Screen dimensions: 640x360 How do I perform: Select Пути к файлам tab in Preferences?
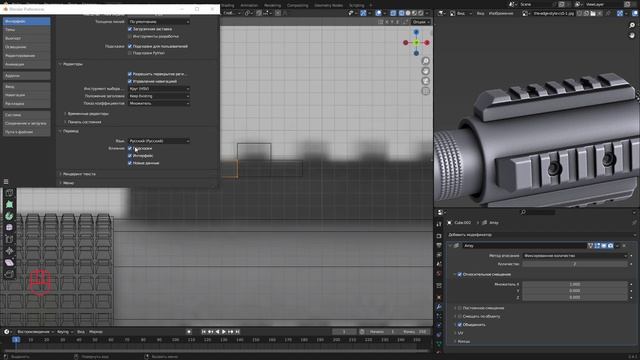(27, 132)
